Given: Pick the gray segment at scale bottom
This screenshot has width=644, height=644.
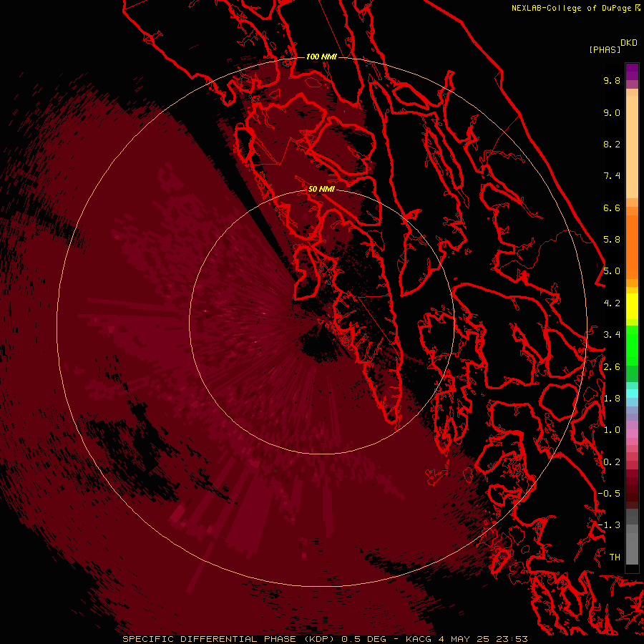Looking at the screenshot, I should tap(632, 548).
